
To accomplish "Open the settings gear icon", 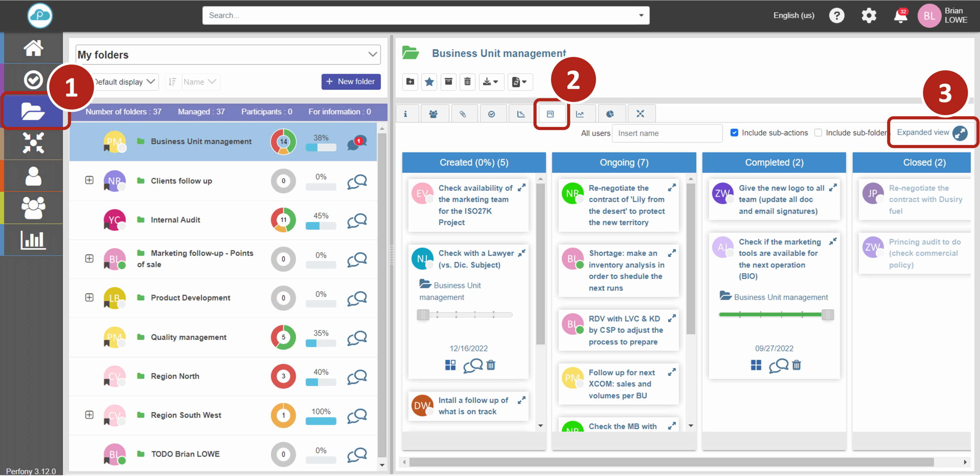I will [868, 16].
